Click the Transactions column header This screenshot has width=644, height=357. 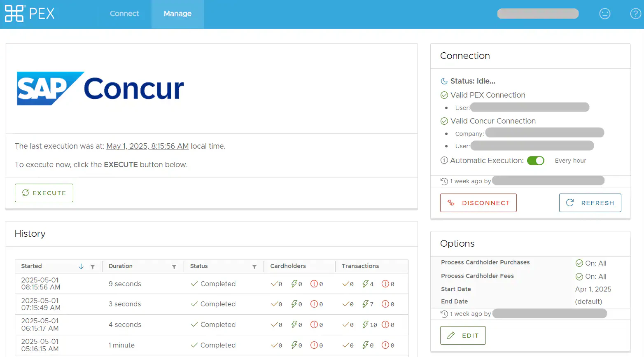click(360, 266)
